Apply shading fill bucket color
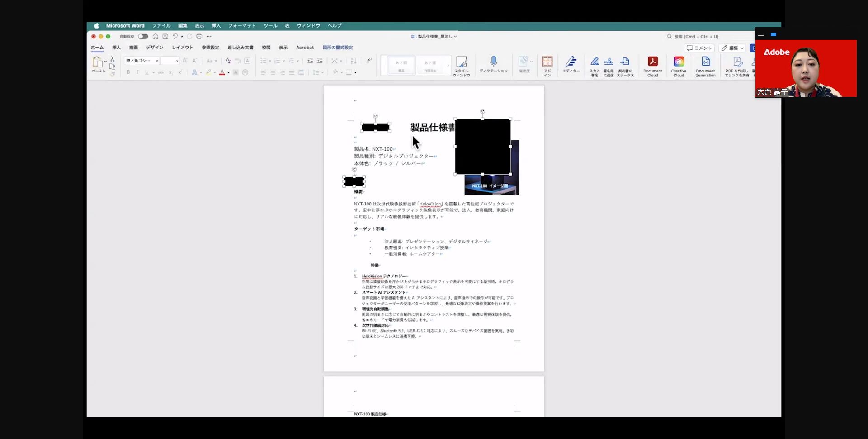The width and height of the screenshot is (868, 439). (335, 72)
